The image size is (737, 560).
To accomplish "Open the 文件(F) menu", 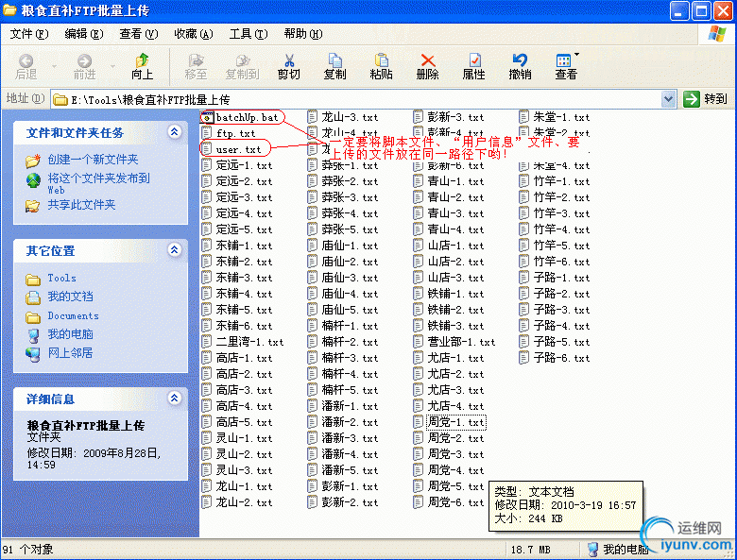I will [29, 34].
